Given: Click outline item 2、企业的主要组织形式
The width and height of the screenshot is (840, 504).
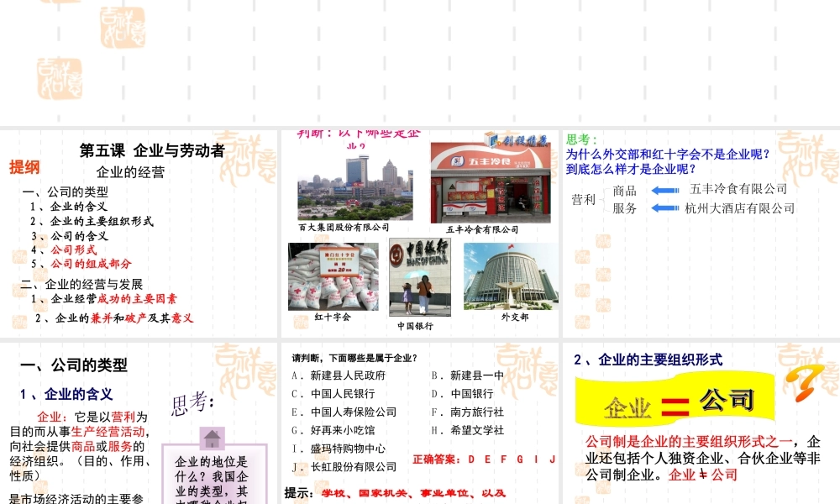Looking at the screenshot, I should 92,221.
